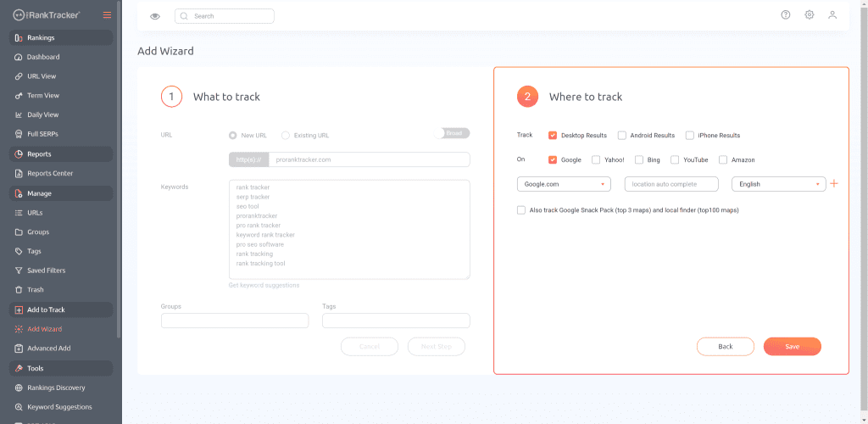Click the Groups input box

pos(235,321)
